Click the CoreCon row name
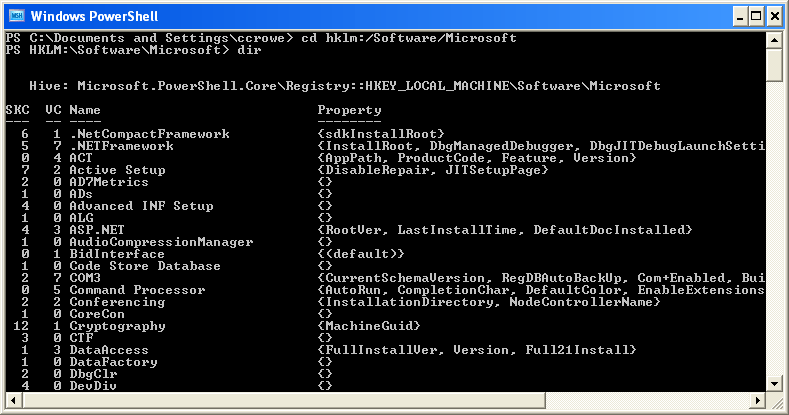 tap(97, 314)
